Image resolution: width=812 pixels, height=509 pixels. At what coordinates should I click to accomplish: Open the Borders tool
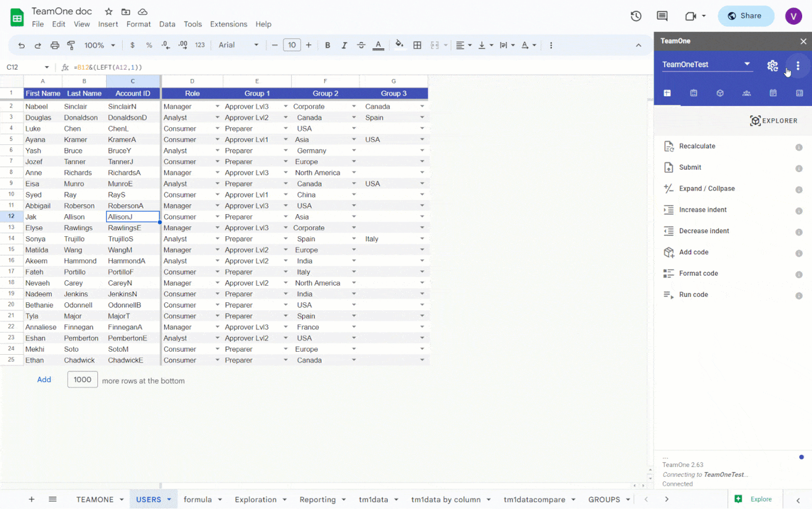[417, 45]
